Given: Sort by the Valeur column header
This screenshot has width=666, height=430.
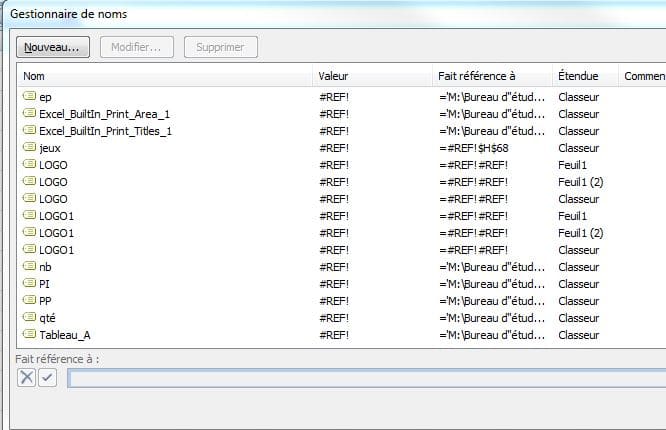Looking at the screenshot, I should coord(372,76).
